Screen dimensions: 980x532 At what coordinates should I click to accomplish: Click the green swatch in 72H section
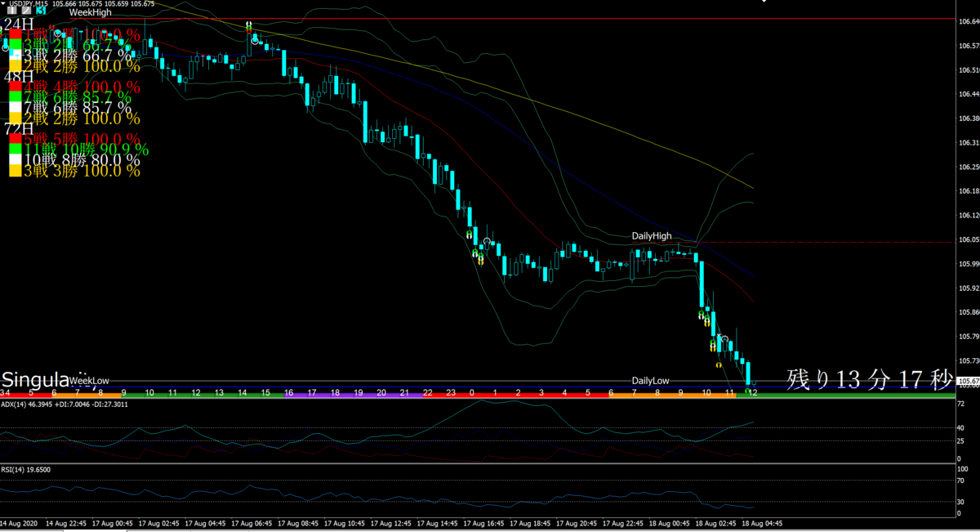click(15, 149)
